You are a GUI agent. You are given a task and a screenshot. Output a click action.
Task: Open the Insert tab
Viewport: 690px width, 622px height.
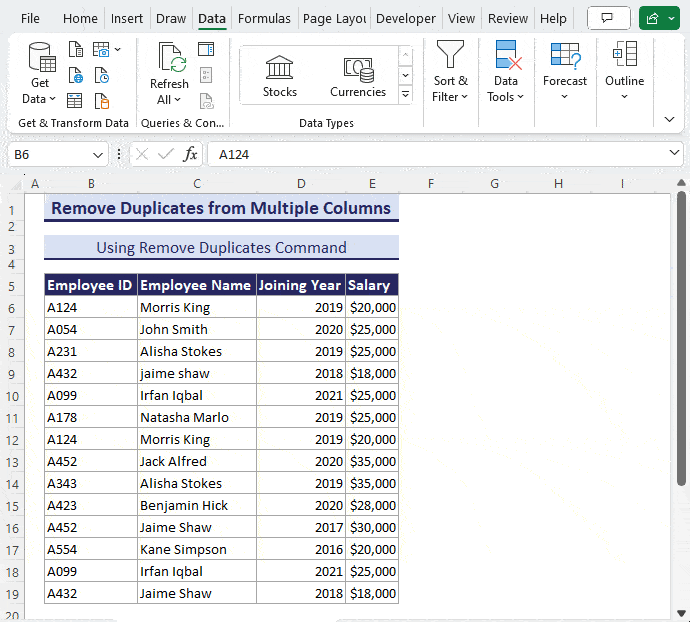pyautogui.click(x=127, y=18)
